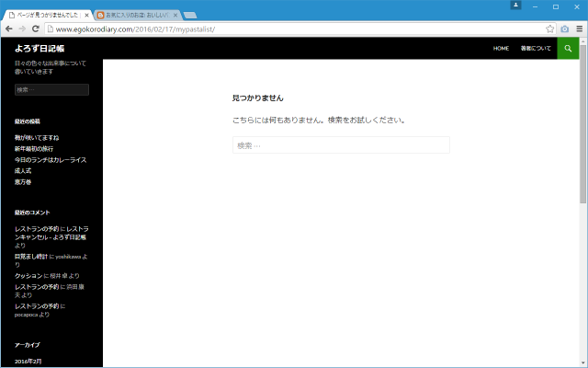Screen dimensions: 588x368
Task: Open the '著者について' menu item
Action: point(536,48)
